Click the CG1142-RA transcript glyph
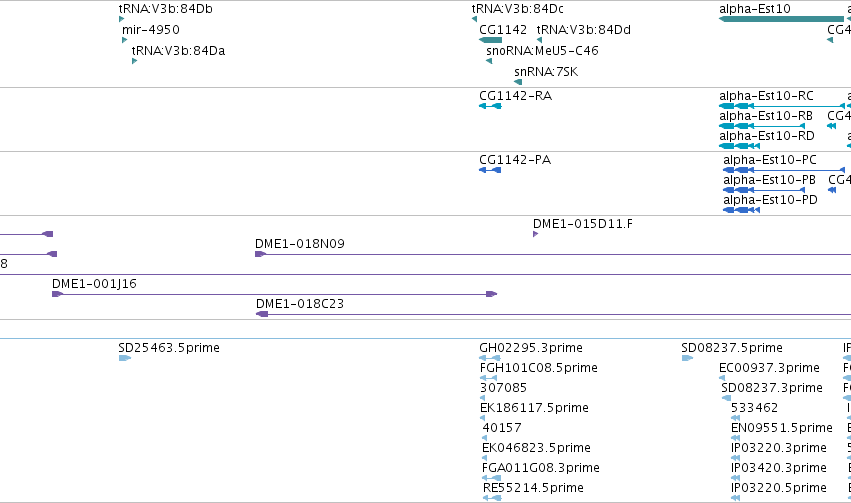Screen dimensions: 851x503 pyautogui.click(x=490, y=106)
